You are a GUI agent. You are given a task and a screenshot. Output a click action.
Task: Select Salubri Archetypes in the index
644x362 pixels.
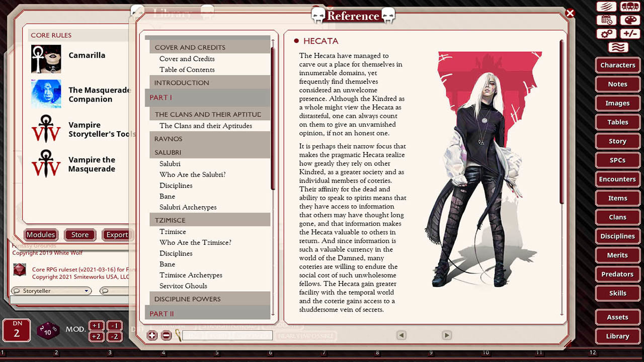pyautogui.click(x=188, y=207)
